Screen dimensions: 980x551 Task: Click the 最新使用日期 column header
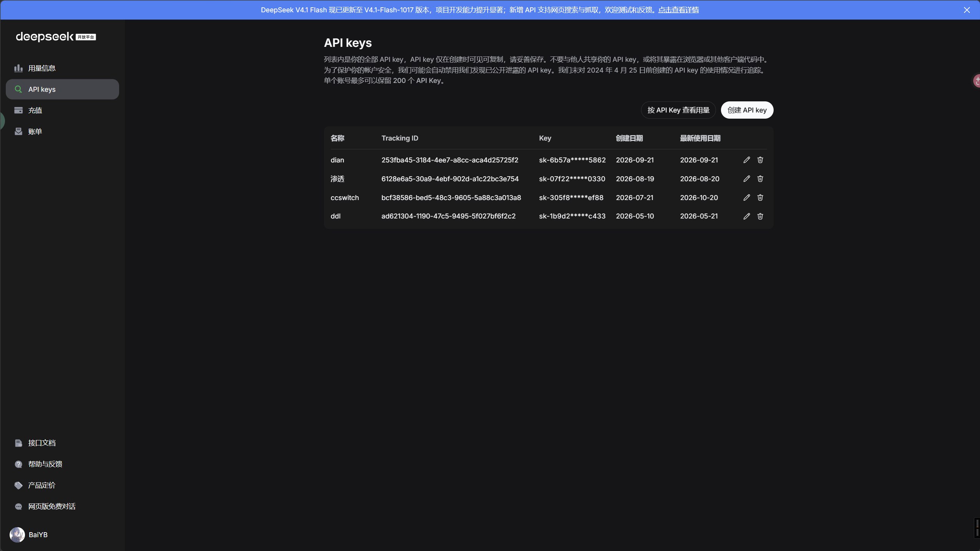click(x=700, y=138)
